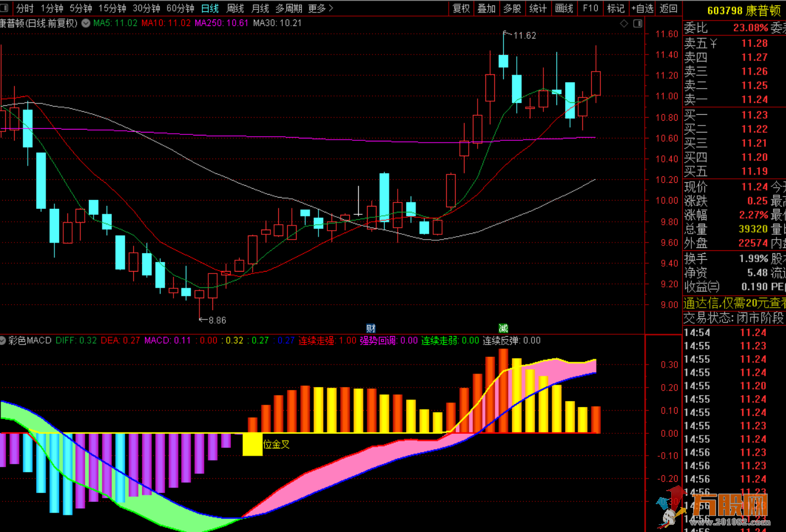This screenshot has height=532, width=786.
Task: Open the 画线 drawing tool
Action: pos(564,8)
